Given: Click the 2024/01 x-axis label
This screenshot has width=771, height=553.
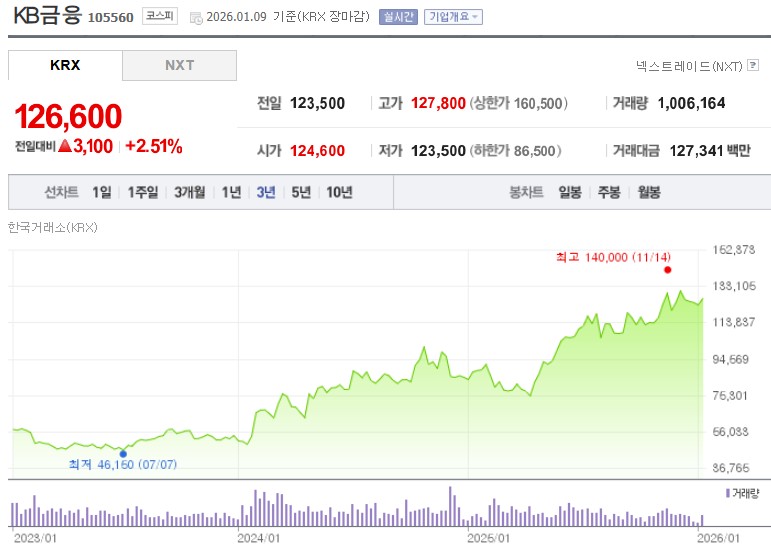Looking at the screenshot, I should (259, 538).
